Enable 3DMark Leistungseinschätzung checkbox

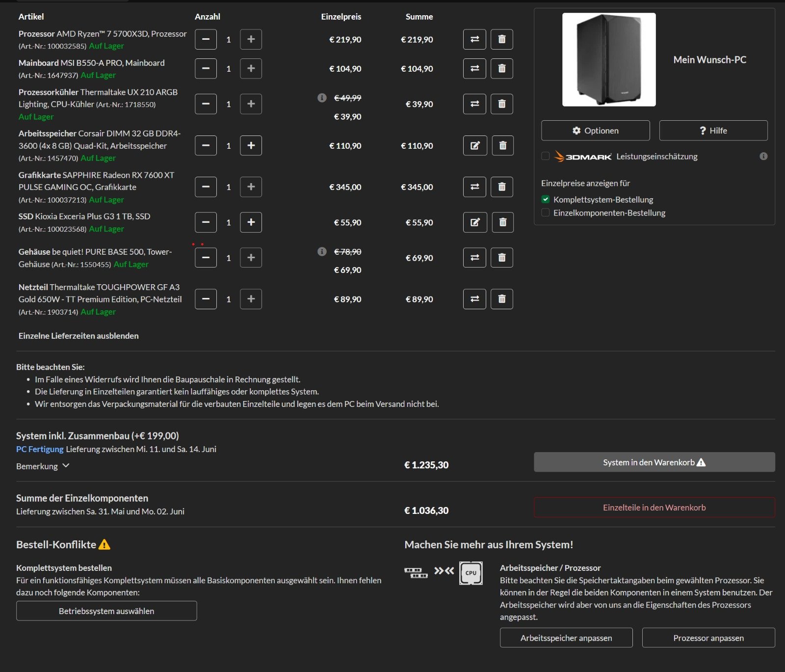[545, 156]
